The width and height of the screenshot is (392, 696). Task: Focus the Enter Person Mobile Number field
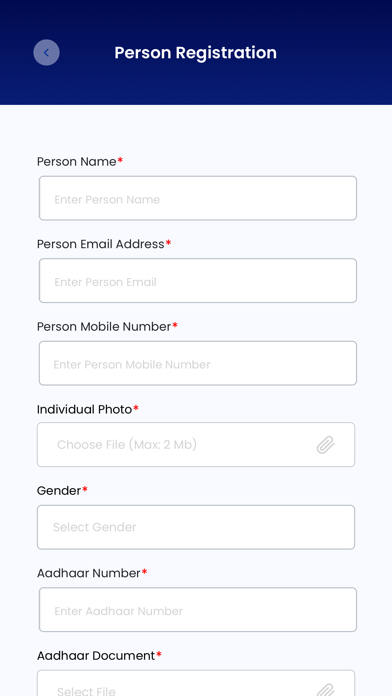pos(198,363)
